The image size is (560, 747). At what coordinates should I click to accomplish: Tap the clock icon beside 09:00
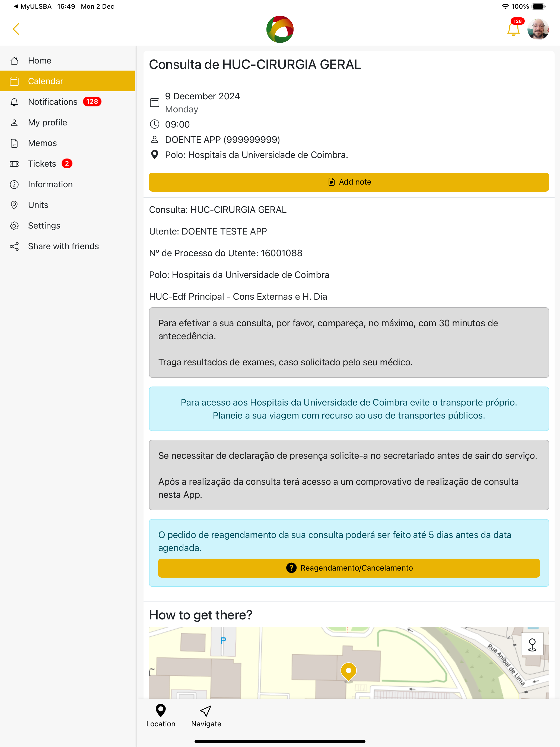(155, 124)
